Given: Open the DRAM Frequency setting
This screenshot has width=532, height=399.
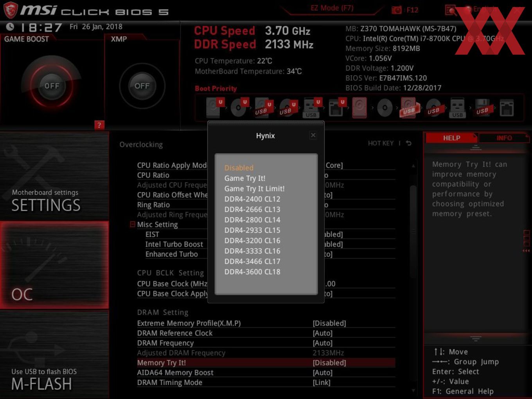Looking at the screenshot, I should coord(266,343).
